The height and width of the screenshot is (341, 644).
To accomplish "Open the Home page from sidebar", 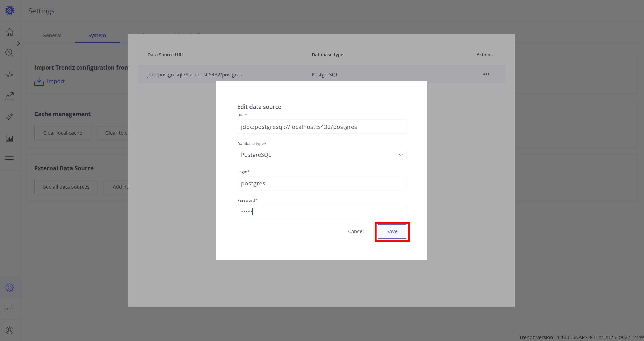I will click(x=10, y=32).
